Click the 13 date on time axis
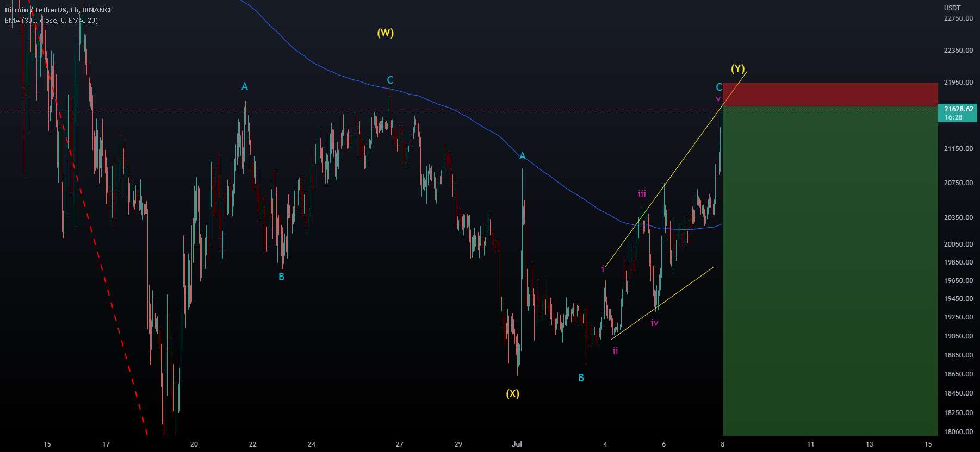The height and width of the screenshot is (452, 980). click(869, 444)
